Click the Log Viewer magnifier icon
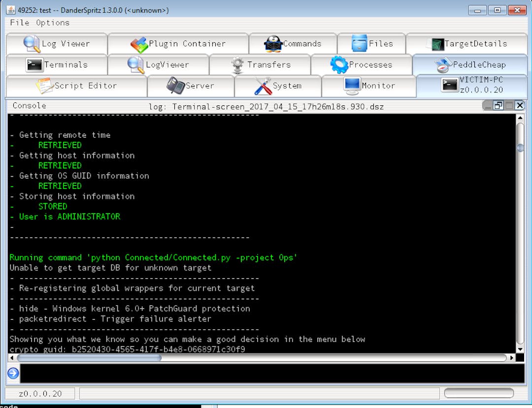Viewport: 532px width, 408px height. point(32,44)
